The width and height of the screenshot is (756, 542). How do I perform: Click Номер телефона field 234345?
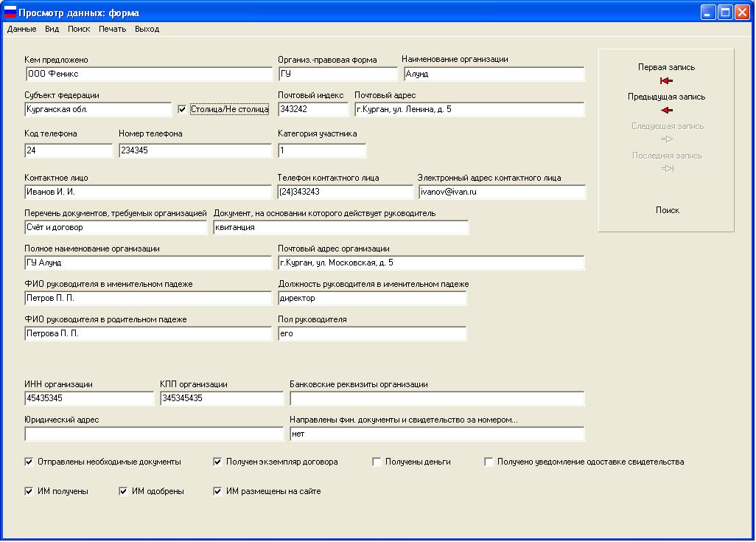(195, 150)
